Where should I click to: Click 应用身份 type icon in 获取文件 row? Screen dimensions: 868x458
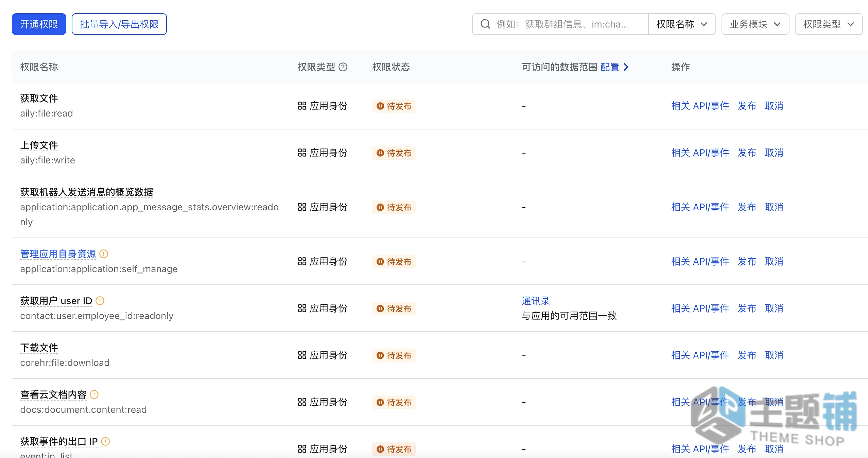coord(302,106)
